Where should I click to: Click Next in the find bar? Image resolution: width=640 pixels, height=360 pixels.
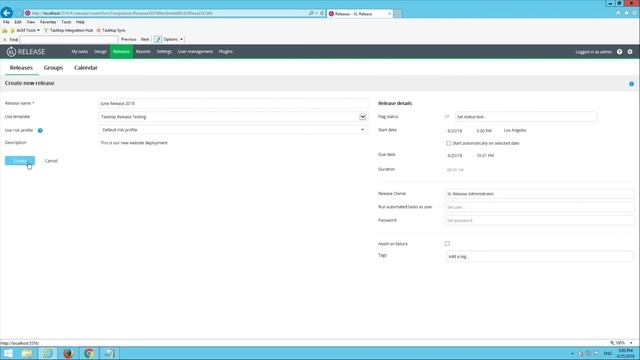pos(145,40)
